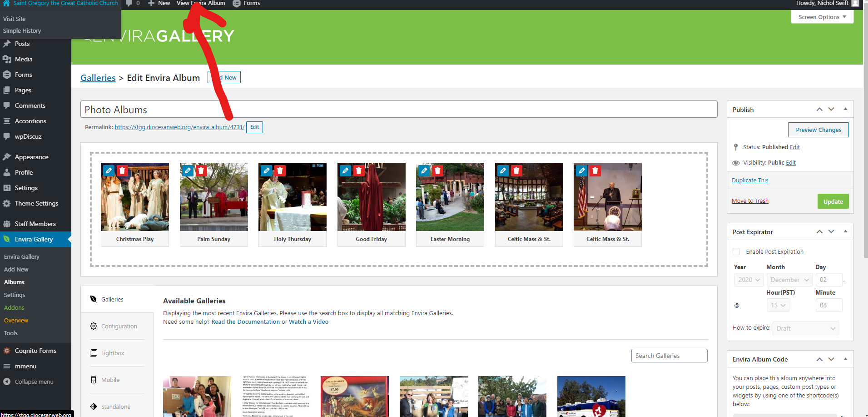Image resolution: width=868 pixels, height=417 pixels.
Task: Open the Month dropdown showing December
Action: pyautogui.click(x=789, y=280)
